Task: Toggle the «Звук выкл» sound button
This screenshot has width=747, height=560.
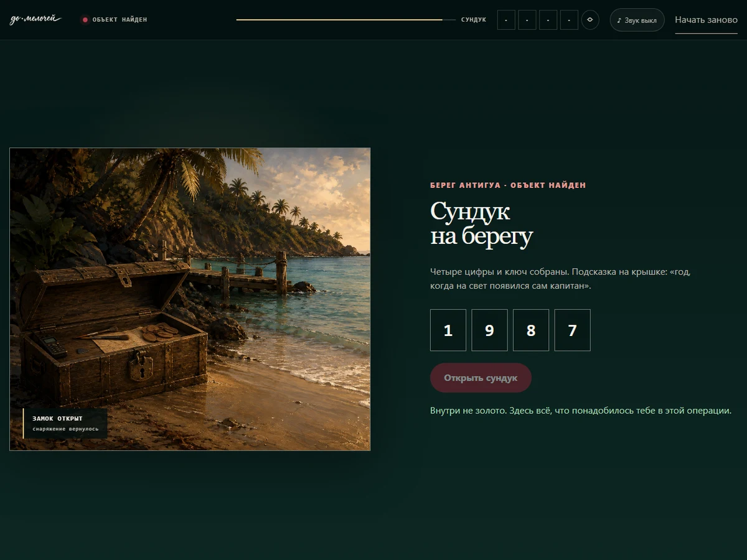Action: 637,20
